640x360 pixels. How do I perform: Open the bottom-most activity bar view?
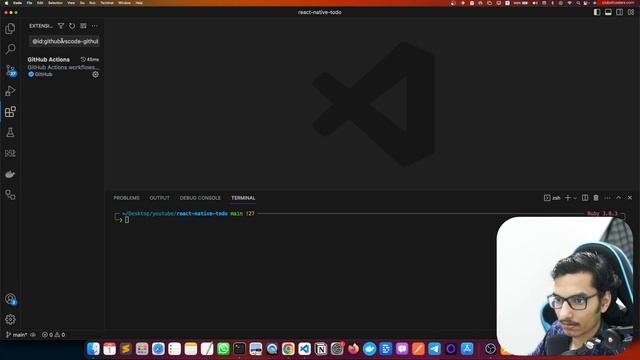point(10,195)
